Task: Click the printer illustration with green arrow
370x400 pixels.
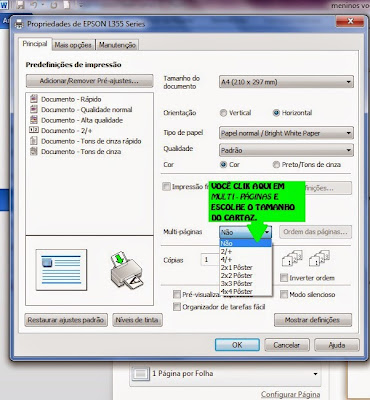Action: click(127, 270)
